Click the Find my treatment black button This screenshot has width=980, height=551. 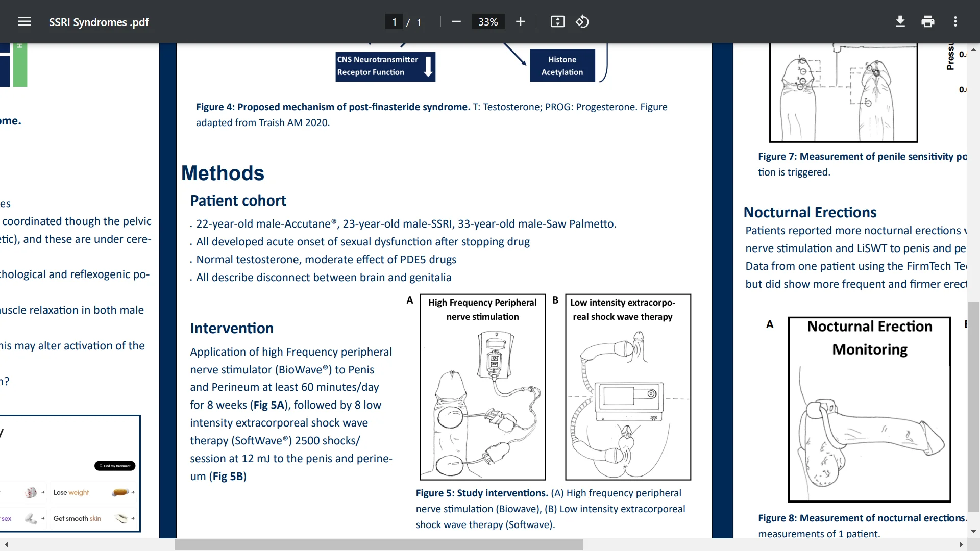point(115,466)
